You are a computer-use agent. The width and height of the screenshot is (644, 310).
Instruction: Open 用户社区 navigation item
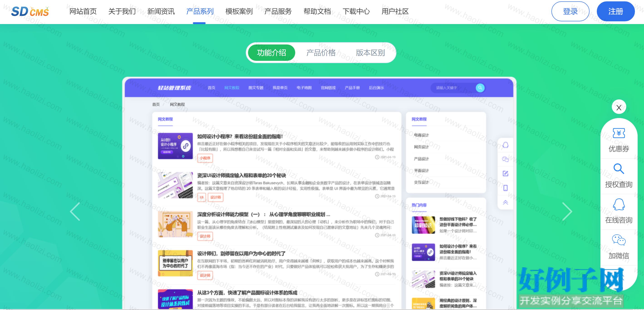pyautogui.click(x=395, y=12)
